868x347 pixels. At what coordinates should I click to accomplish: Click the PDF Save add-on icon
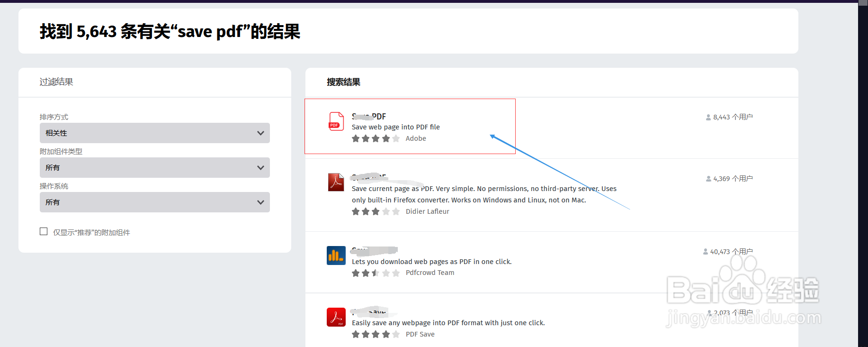point(336,317)
